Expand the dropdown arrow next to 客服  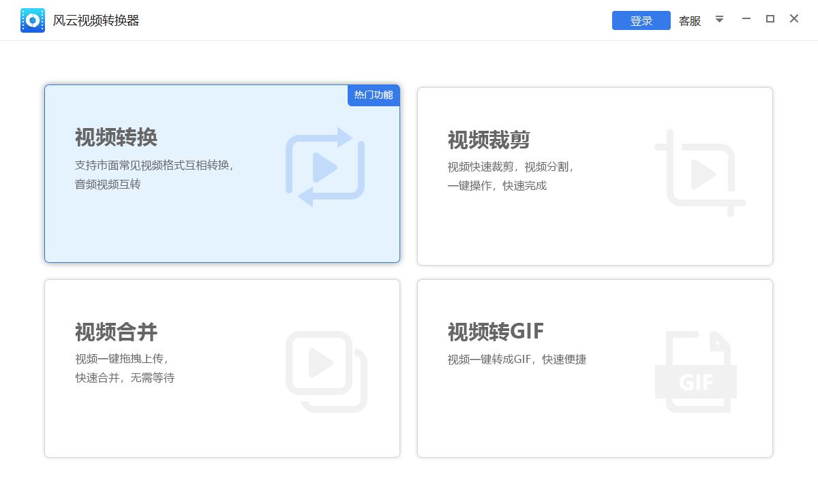pyautogui.click(x=719, y=20)
